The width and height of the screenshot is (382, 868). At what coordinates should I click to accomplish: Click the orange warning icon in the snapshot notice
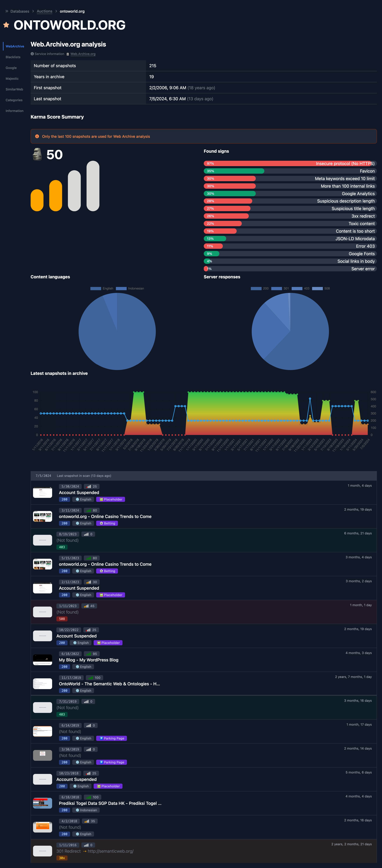37,136
